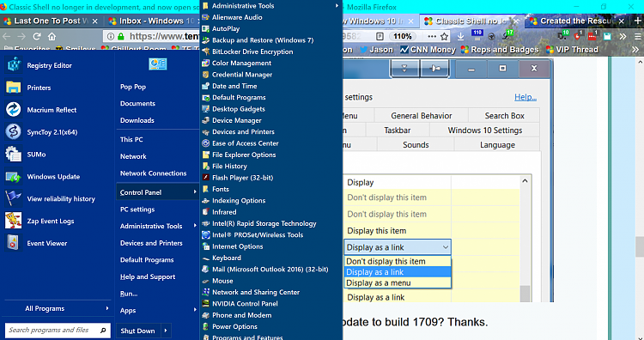This screenshot has height=340, width=644.
Task: Open Network and Sharing Center
Action: (256, 293)
